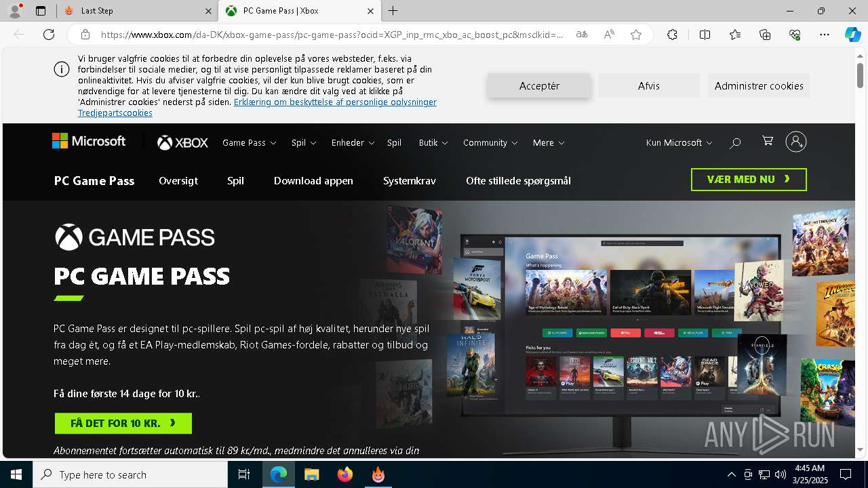Open the Oversigt section tab
This screenshot has width=868, height=488.
[178, 180]
